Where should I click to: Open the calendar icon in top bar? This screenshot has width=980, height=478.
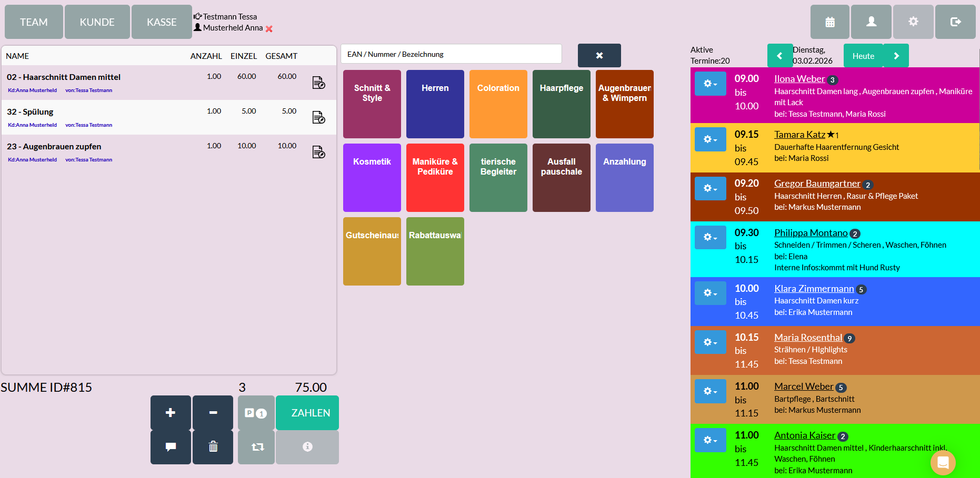point(829,22)
